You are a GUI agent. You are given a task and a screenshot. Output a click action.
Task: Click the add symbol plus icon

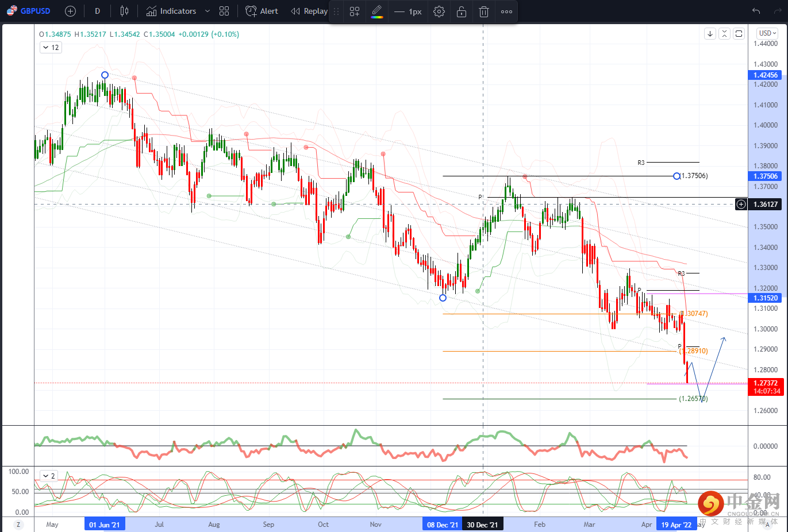coord(70,11)
